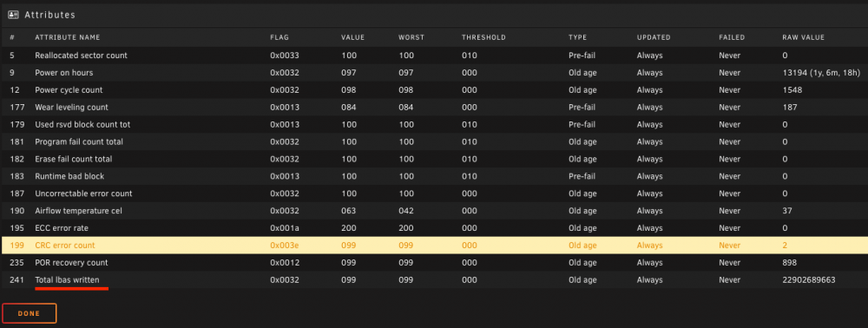
Task: Click flag 0x003e in CRC row
Action: pyautogui.click(x=285, y=245)
